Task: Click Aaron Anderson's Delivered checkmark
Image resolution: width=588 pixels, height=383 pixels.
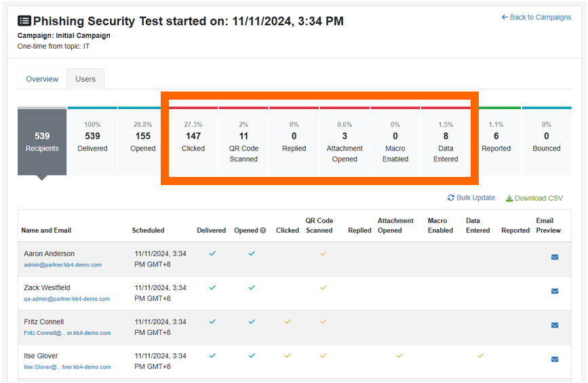Action: pos(212,254)
